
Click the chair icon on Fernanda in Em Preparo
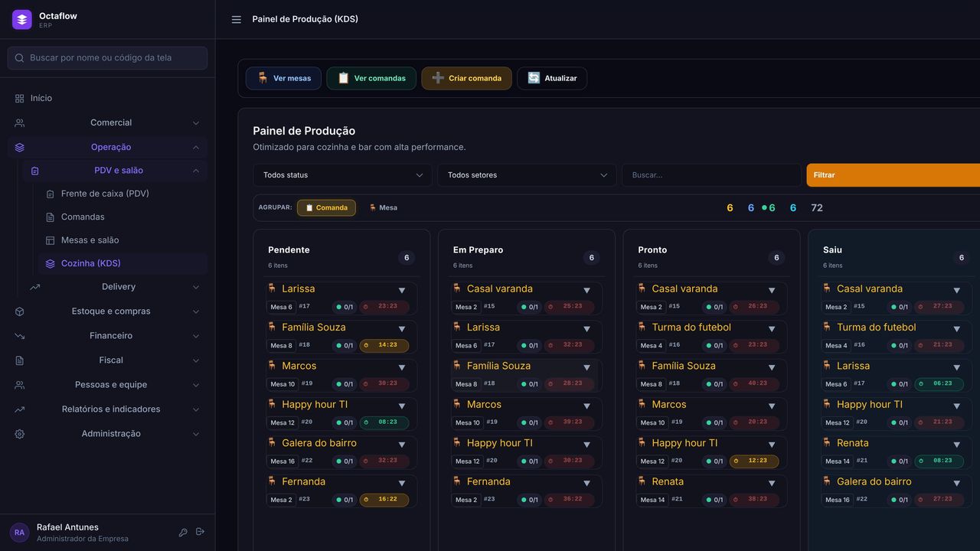[x=457, y=481]
